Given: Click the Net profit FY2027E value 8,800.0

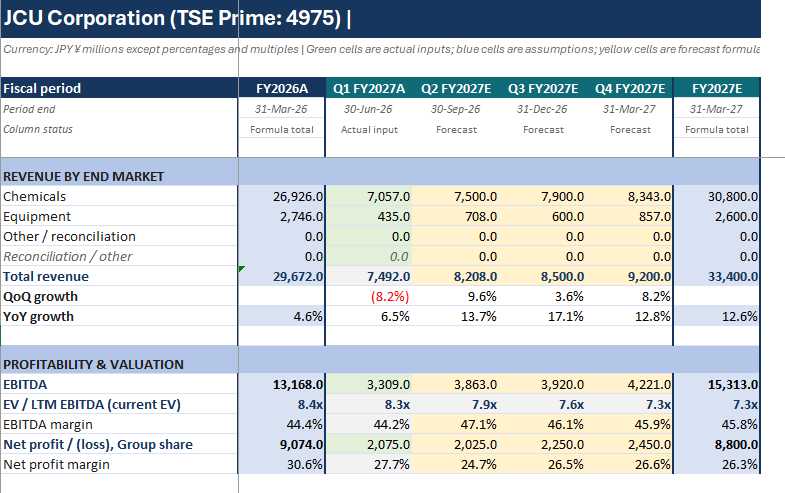Looking at the screenshot, I should pos(717,444).
